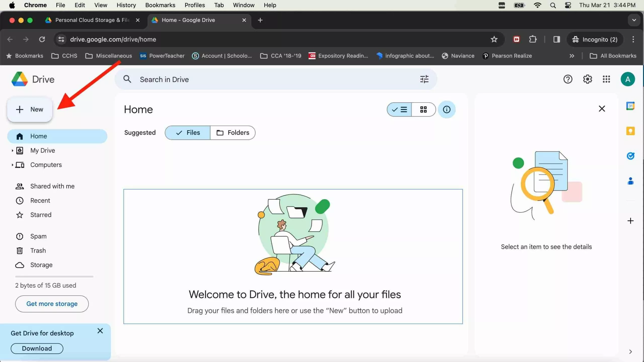Show hidden bookmarks with the chevron
The height and width of the screenshot is (362, 644).
(x=572, y=56)
